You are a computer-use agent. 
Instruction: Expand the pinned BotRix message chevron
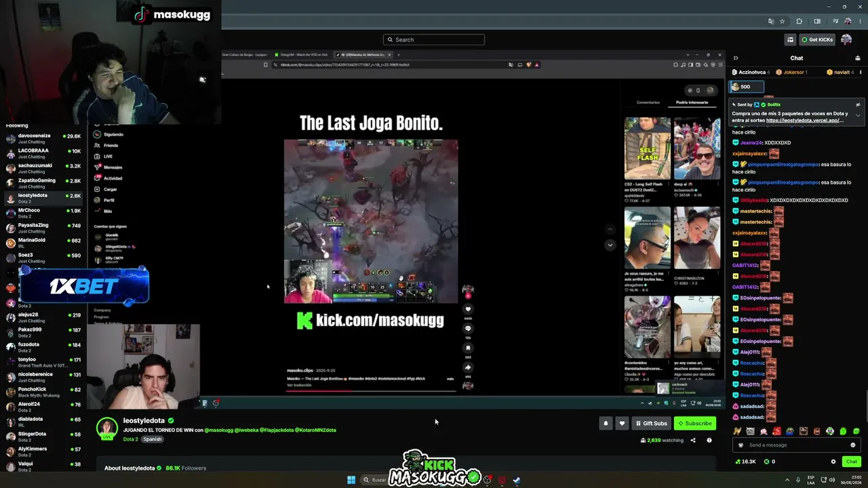(858, 115)
